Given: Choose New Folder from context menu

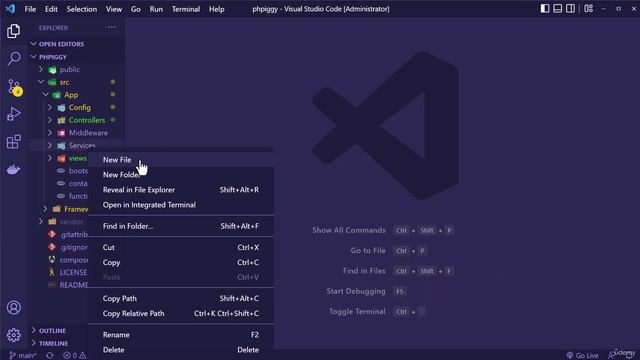Looking at the screenshot, I should (x=181, y=175).
